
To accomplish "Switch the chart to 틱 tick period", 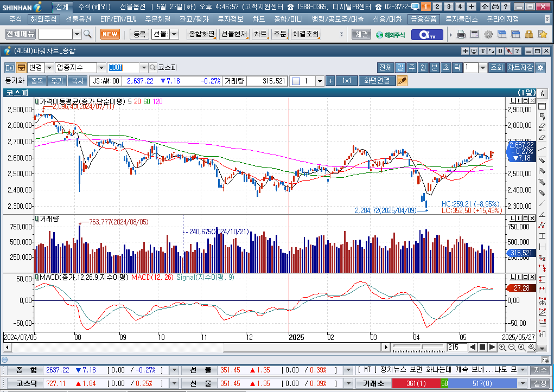I will tap(457, 67).
